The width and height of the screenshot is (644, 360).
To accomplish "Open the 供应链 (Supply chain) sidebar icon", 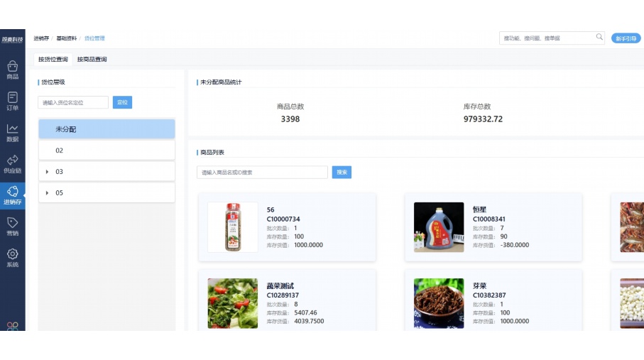I will [x=12, y=163].
